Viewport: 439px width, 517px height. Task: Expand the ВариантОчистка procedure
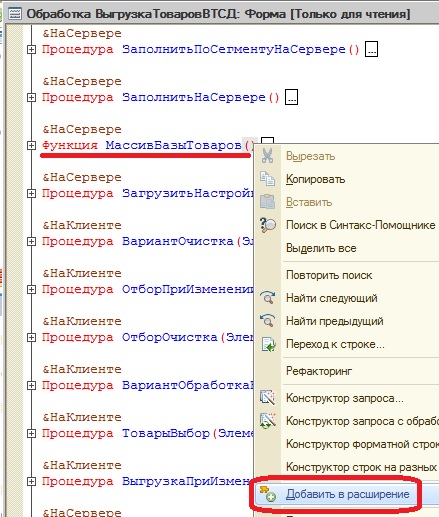click(x=31, y=242)
